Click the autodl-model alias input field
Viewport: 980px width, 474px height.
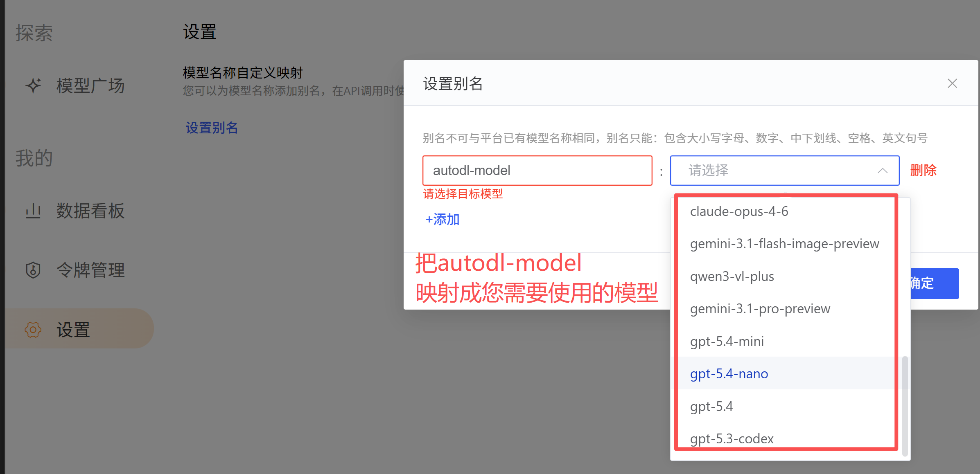[537, 171]
